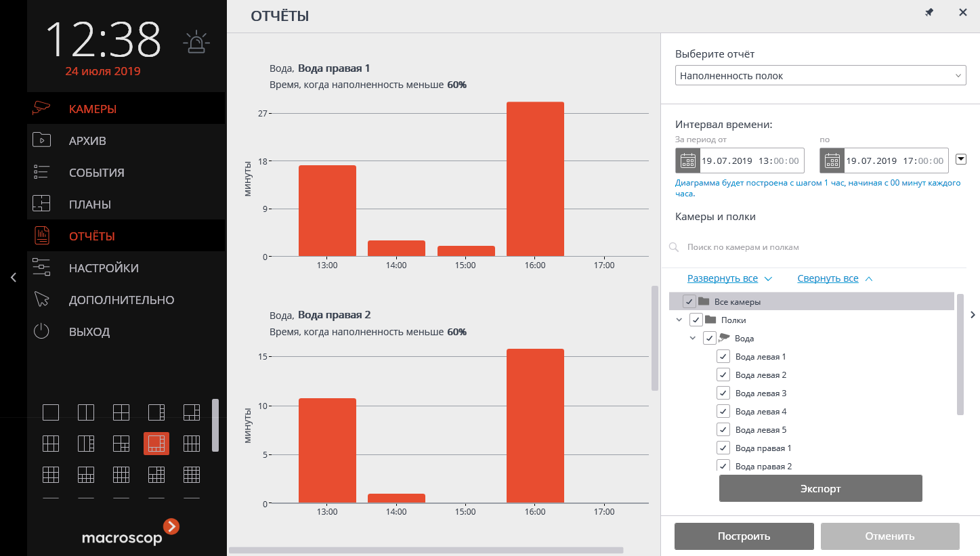The image size is (980, 556).
Task: Open the Наполненность полок report dropdown
Action: click(820, 76)
